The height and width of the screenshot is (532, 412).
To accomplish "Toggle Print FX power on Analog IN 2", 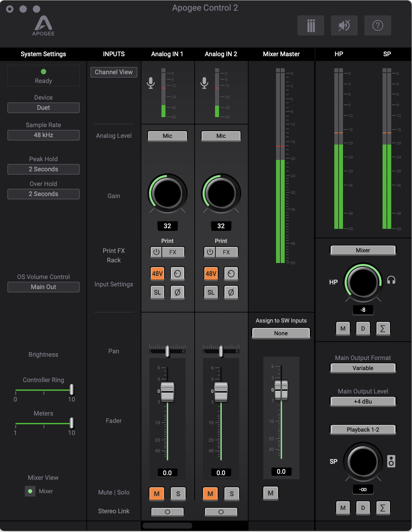I will [210, 252].
